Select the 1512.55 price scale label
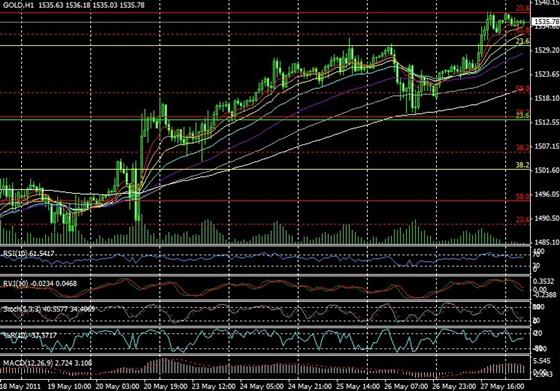 (546, 122)
